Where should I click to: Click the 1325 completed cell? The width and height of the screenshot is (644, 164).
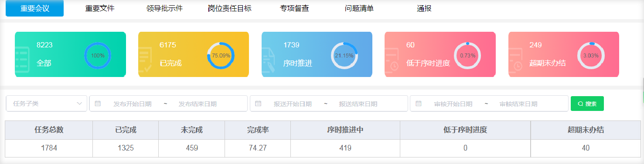(126, 148)
